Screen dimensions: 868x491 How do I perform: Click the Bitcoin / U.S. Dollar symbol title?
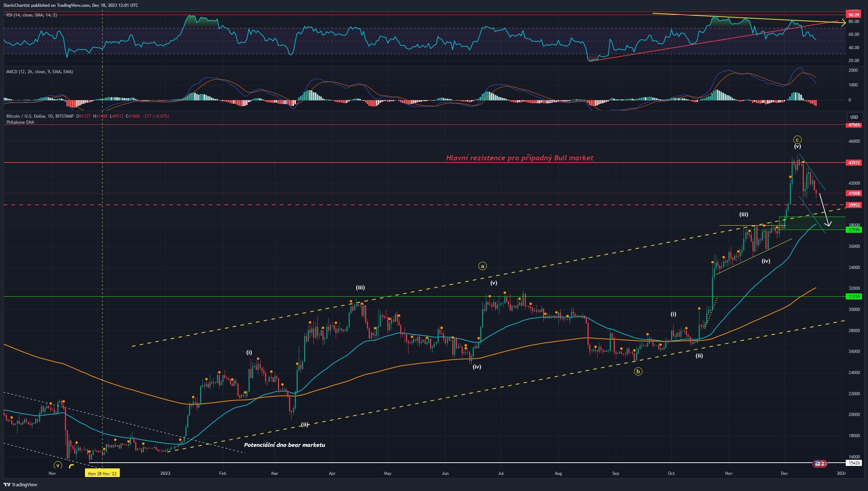pos(40,116)
